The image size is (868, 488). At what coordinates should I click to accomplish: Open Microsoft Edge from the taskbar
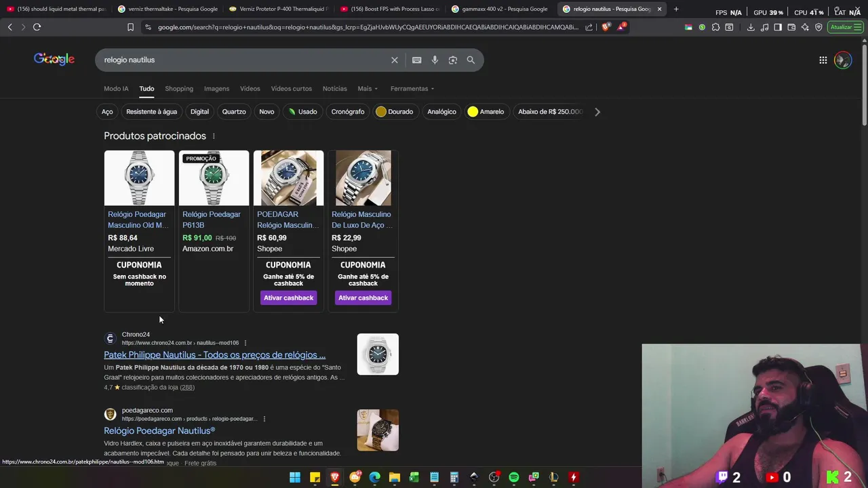pyautogui.click(x=374, y=477)
